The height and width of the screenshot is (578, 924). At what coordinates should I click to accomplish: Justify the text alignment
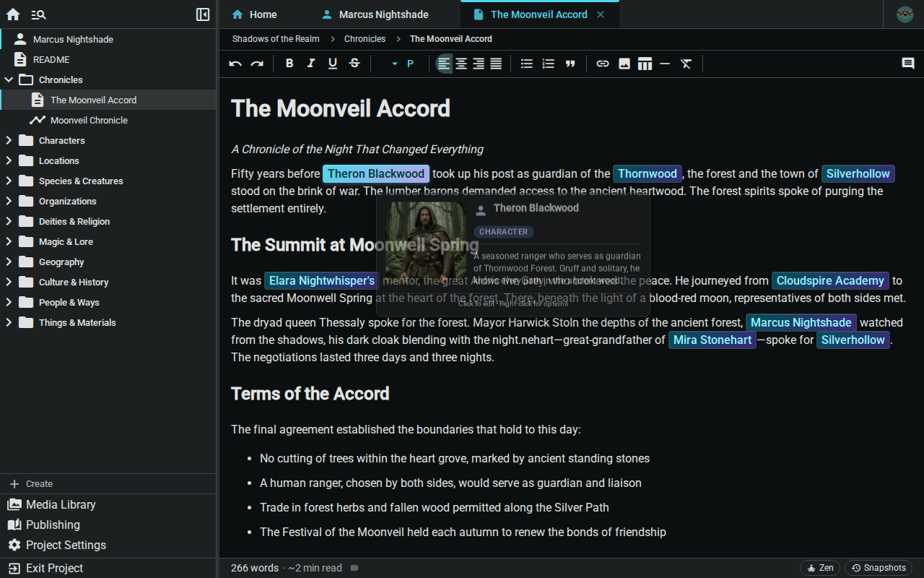[x=496, y=64]
